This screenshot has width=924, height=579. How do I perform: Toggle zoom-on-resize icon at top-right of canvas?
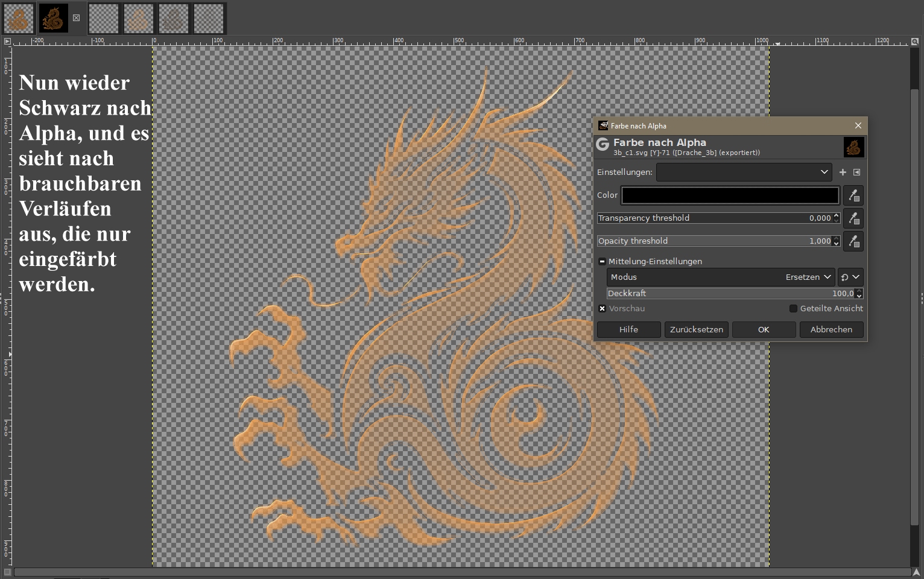point(915,41)
